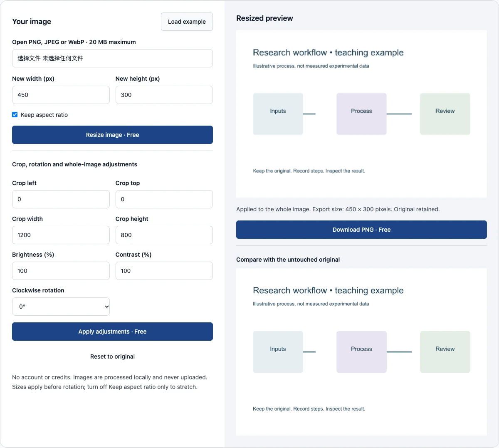Viewport: 499px width, 448px height.
Task: Click Apply adjustments · Free button
Action: tap(112, 332)
